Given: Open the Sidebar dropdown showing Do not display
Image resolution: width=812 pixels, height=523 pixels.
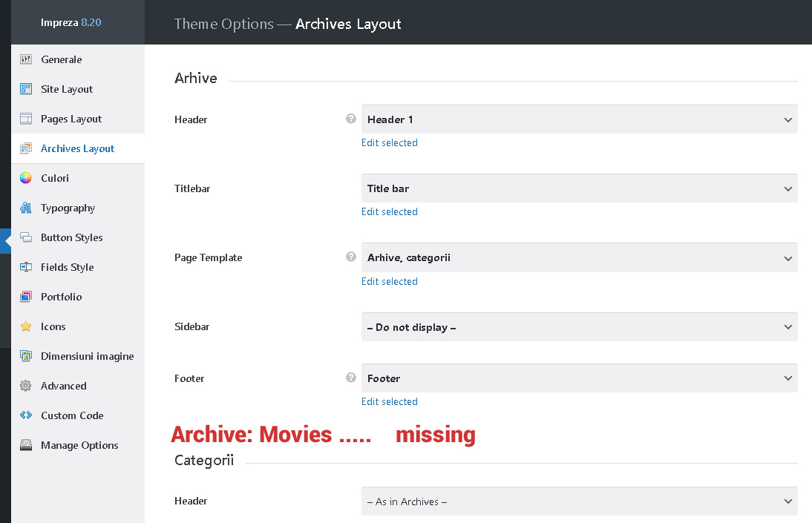Looking at the screenshot, I should [580, 326].
